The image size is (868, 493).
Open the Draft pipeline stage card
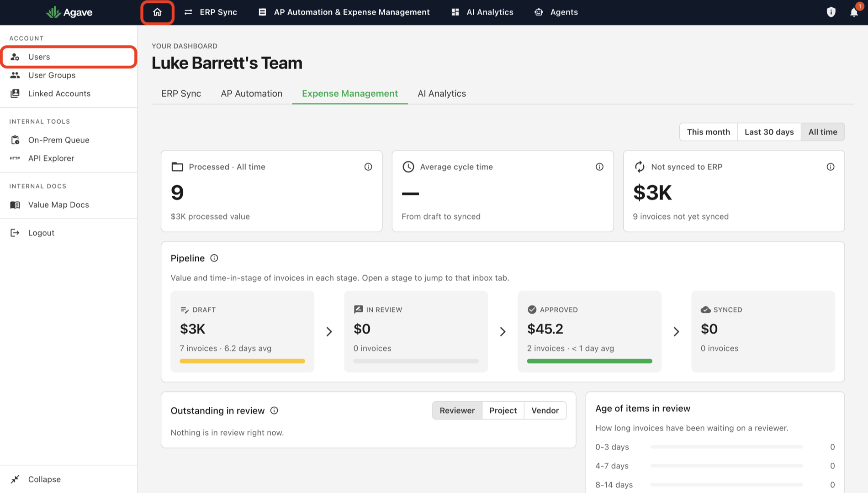242,331
